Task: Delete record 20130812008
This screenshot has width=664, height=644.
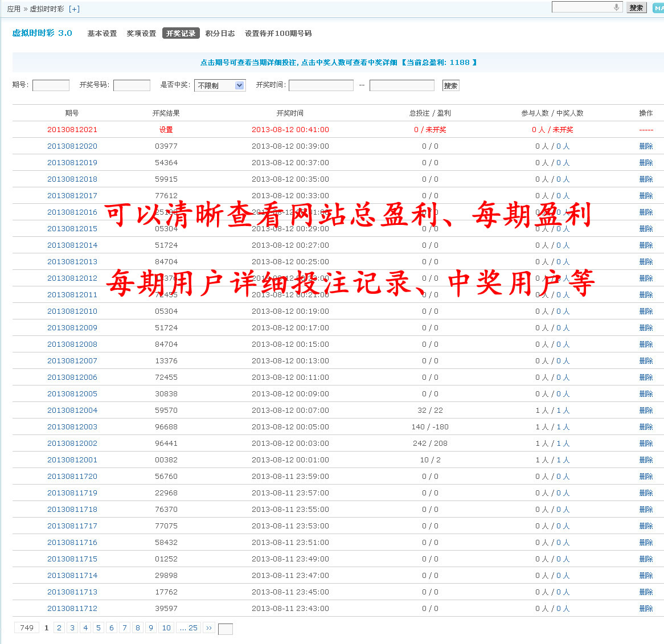Action: (x=646, y=344)
